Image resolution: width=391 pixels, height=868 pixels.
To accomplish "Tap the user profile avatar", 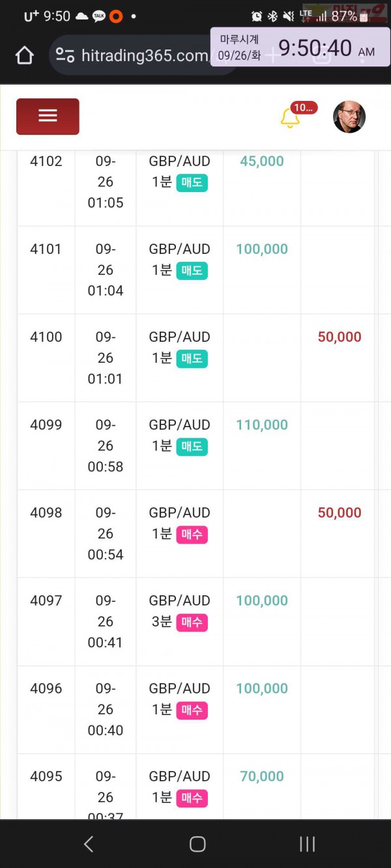I will click(349, 117).
